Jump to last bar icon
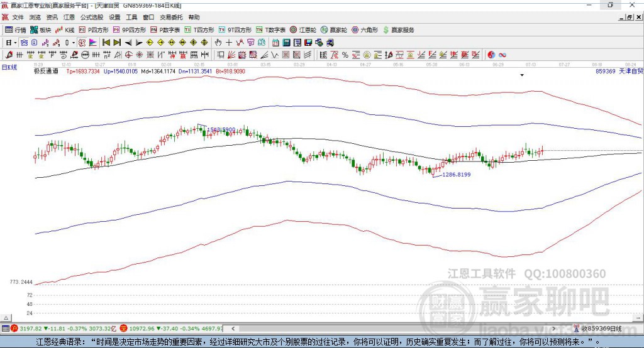The image size is (644, 348). pyautogui.click(x=117, y=43)
